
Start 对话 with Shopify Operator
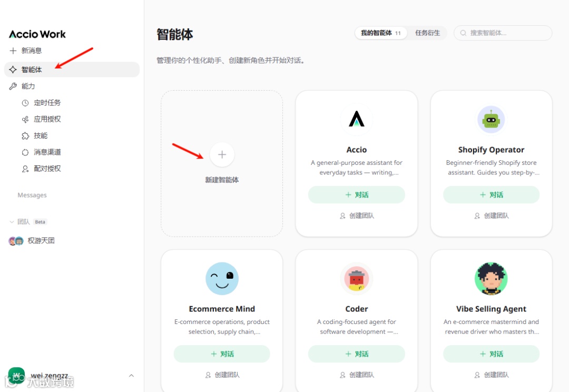(492, 195)
